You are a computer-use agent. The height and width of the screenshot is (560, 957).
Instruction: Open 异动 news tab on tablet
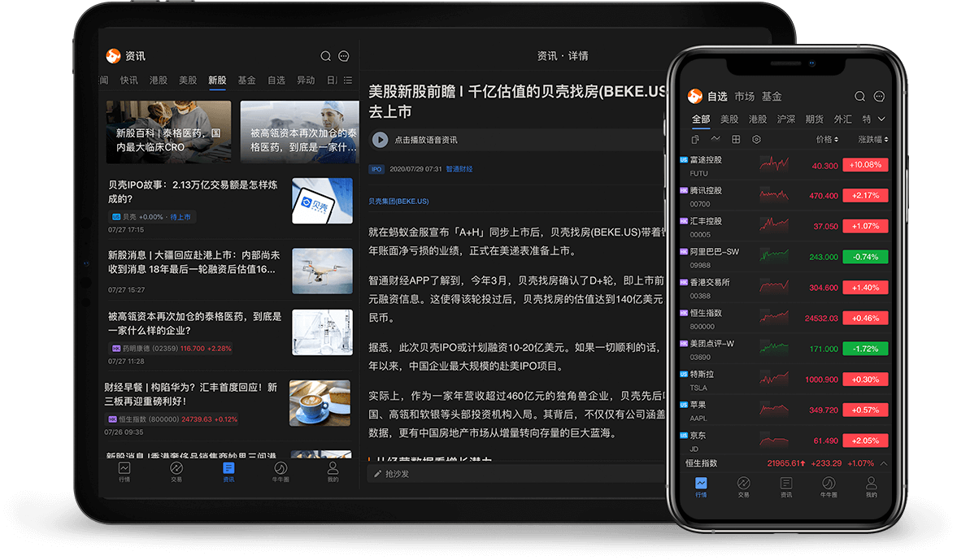pyautogui.click(x=306, y=80)
